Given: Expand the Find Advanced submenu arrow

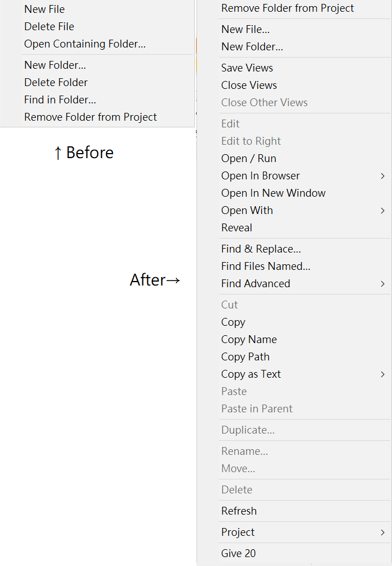Looking at the screenshot, I should click(383, 284).
